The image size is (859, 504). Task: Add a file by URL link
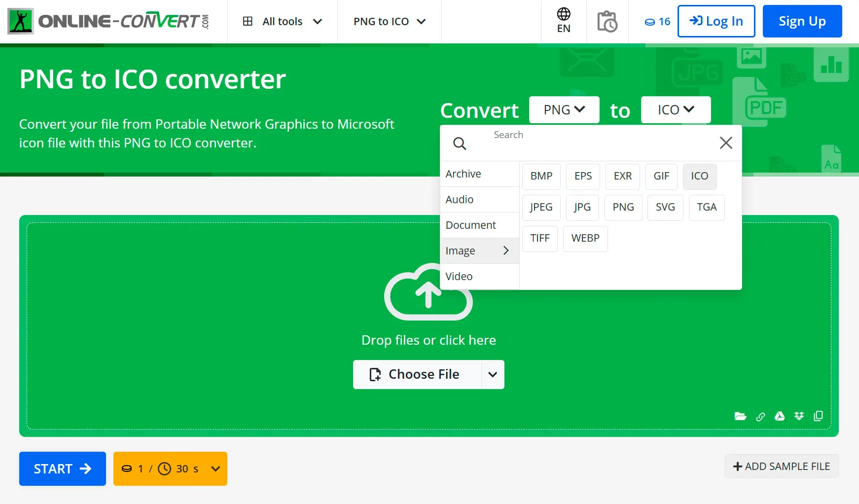[760, 417]
